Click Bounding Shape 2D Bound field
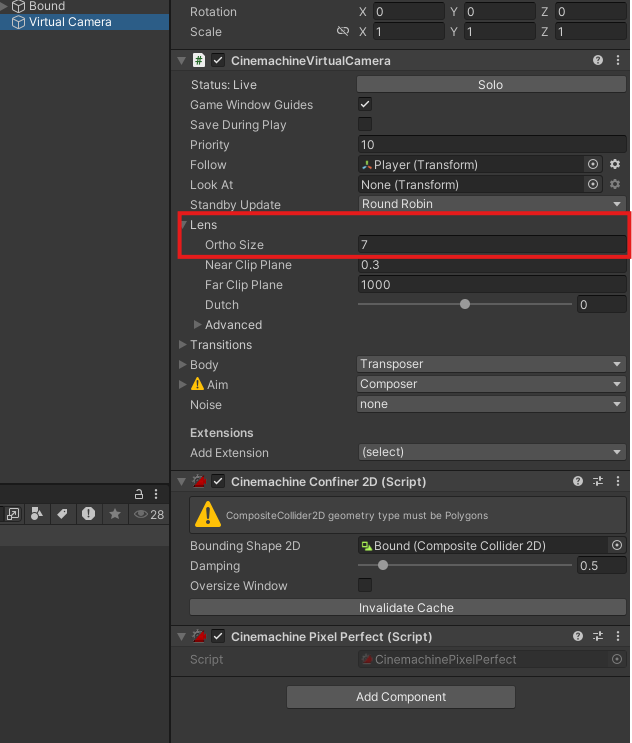The image size is (632, 743). [x=483, y=545]
